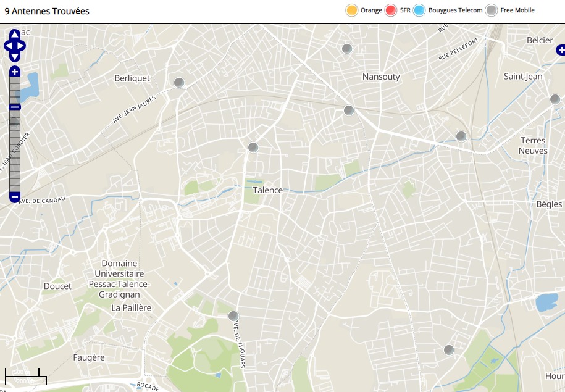565x392 pixels.
Task: Click the Free Mobile legend label
Action: [517, 10]
